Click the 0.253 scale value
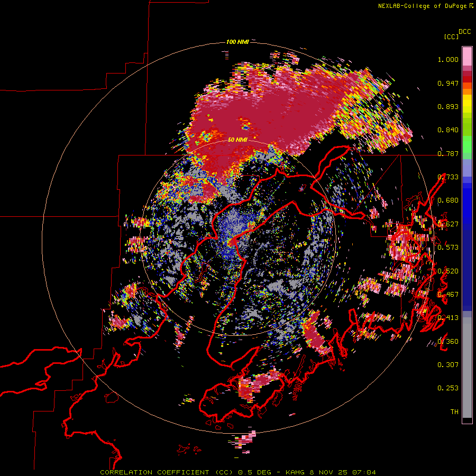476x476 pixels. (x=448, y=388)
